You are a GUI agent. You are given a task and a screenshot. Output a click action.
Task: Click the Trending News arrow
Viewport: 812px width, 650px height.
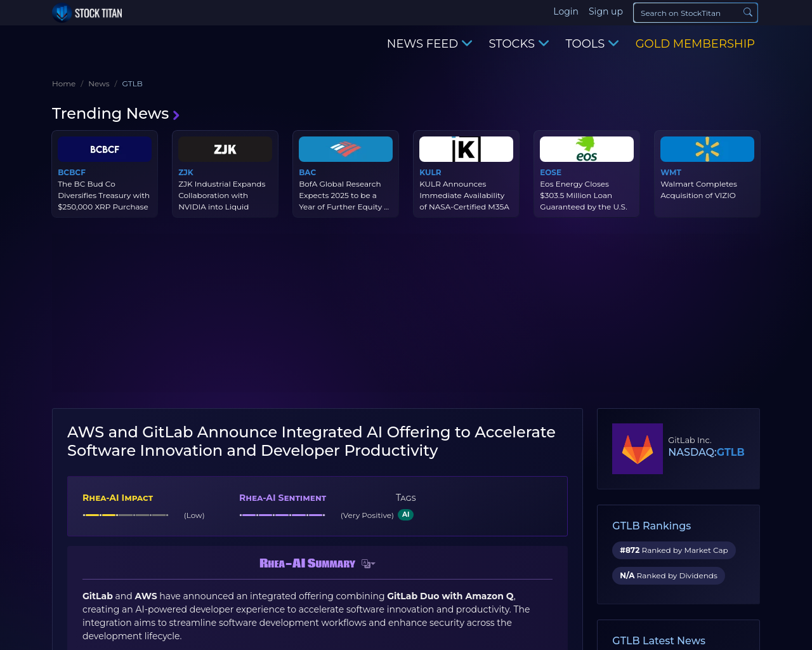pos(176,115)
